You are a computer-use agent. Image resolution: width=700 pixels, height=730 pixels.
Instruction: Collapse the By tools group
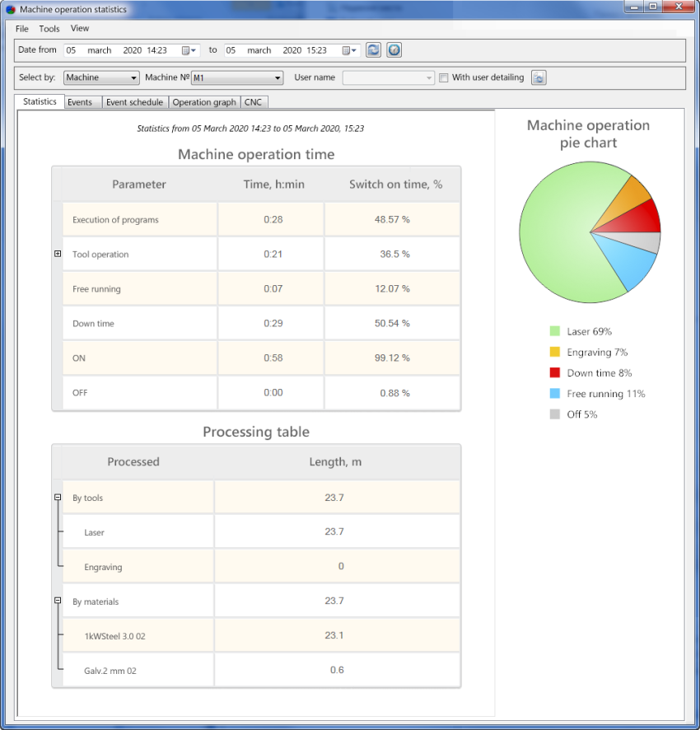[x=58, y=497]
